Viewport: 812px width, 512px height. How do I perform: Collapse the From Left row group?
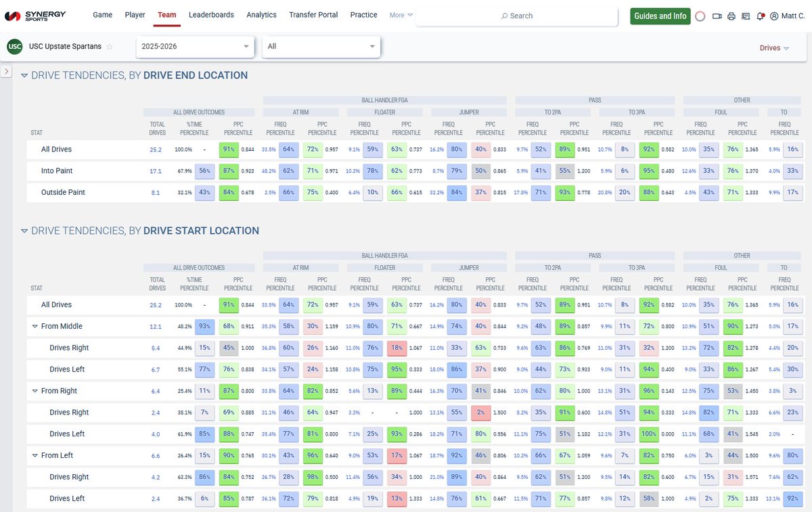click(x=35, y=456)
